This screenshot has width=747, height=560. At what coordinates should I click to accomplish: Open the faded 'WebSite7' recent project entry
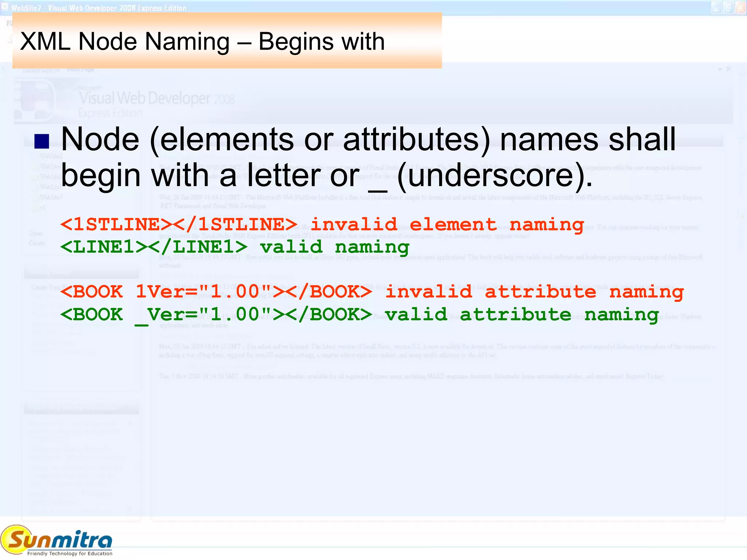point(51,197)
